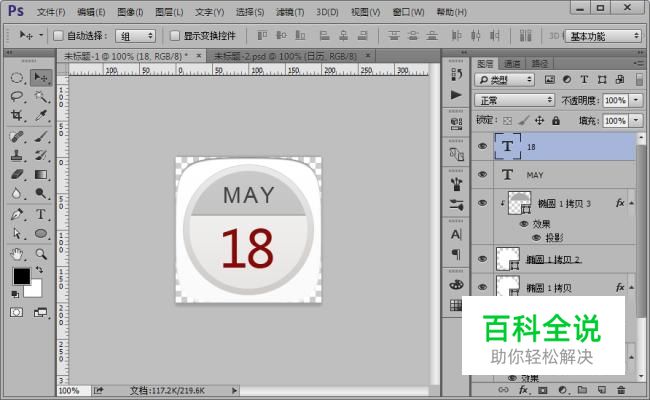The image size is (650, 400).
Task: Select the History Brush tool
Action: pos(41,155)
